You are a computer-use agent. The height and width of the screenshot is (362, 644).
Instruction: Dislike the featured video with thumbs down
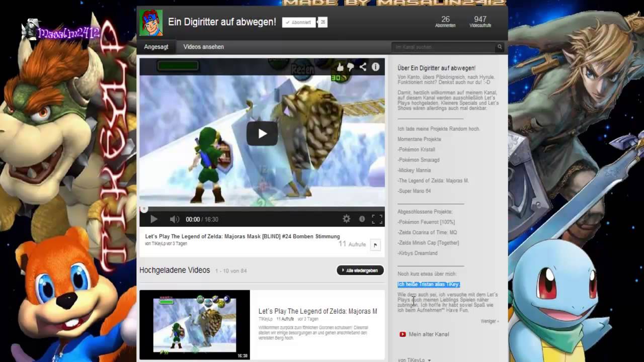pos(351,67)
